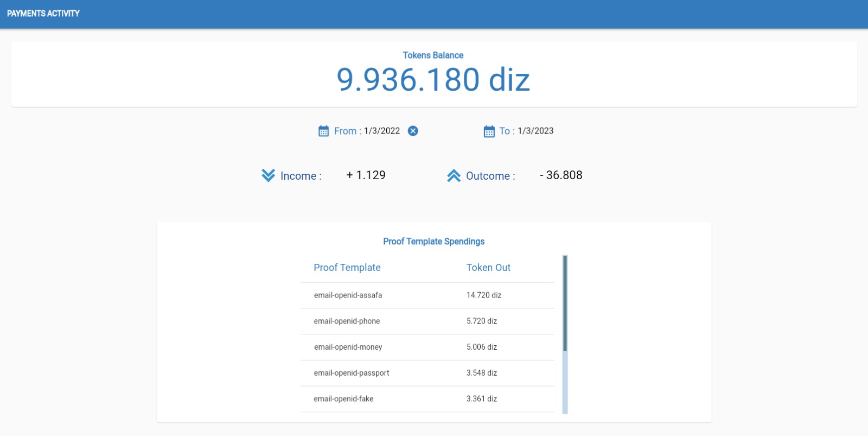Select the email-openid-phone row

pyautogui.click(x=427, y=321)
